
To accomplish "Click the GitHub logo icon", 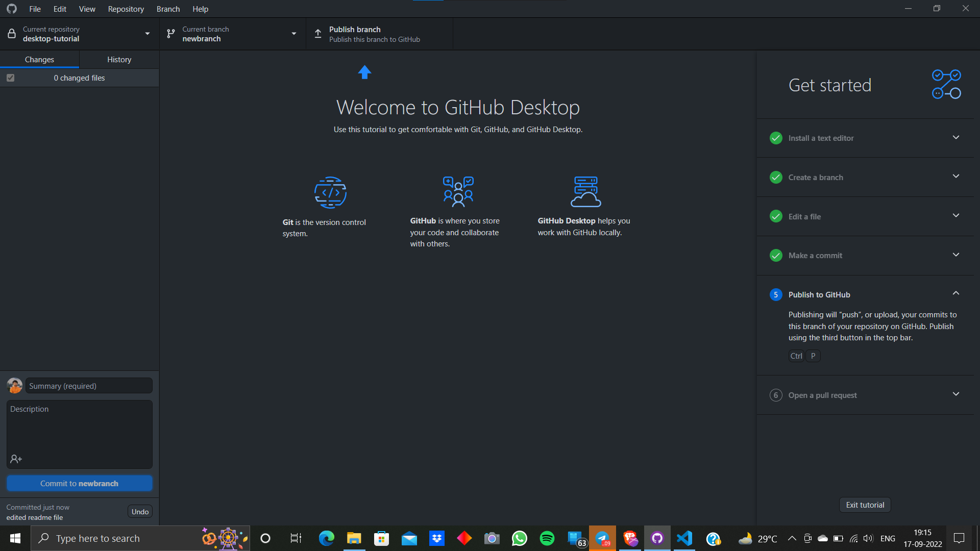I will 11,9.
